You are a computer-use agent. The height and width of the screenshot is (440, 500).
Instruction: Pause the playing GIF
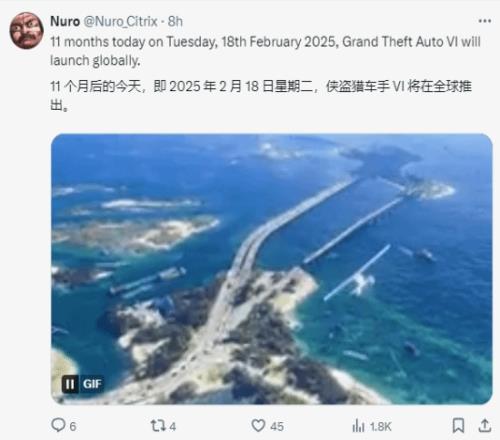click(70, 384)
